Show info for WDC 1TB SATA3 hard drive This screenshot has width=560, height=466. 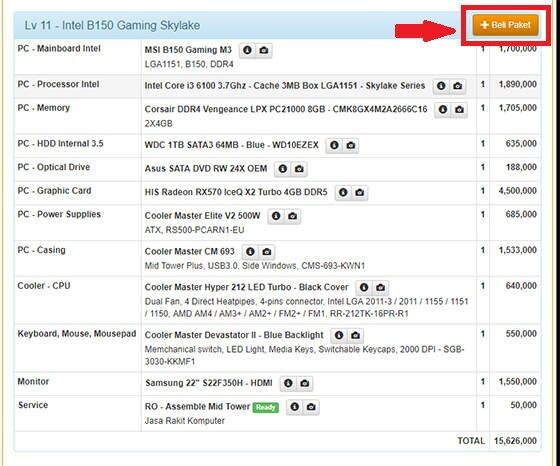pos(334,145)
